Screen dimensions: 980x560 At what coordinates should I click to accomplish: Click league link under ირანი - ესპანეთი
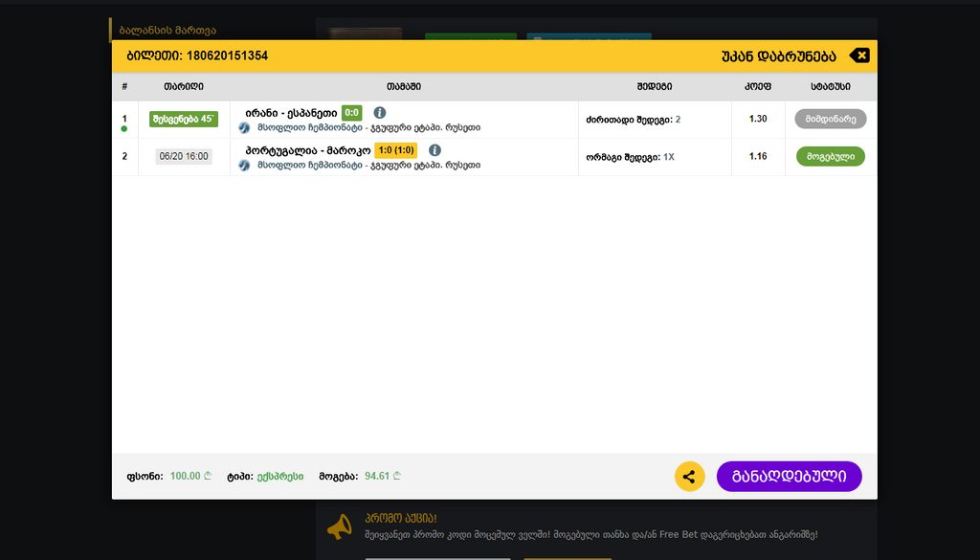(x=368, y=127)
